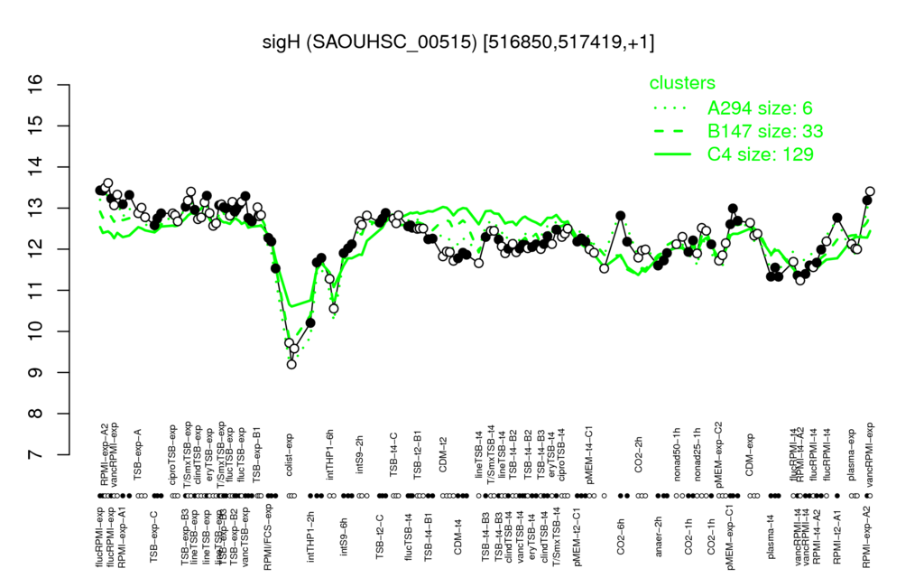Click the 'CDM-t4' bottom axis label

point(457,536)
